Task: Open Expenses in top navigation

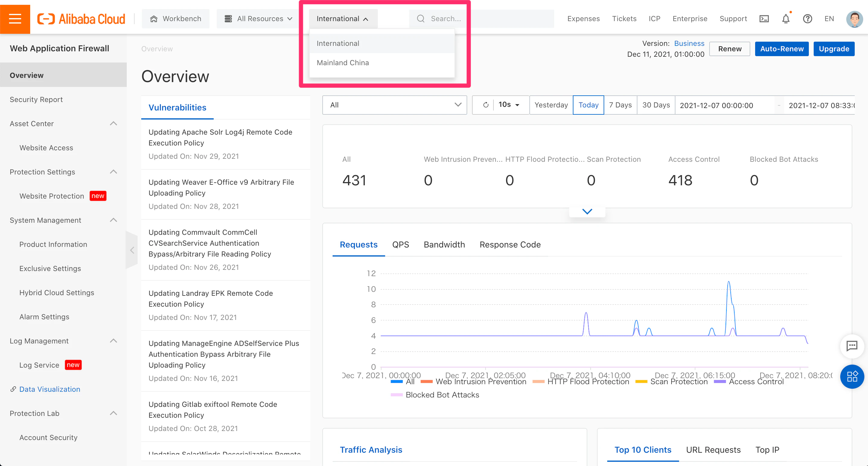Action: coord(583,19)
